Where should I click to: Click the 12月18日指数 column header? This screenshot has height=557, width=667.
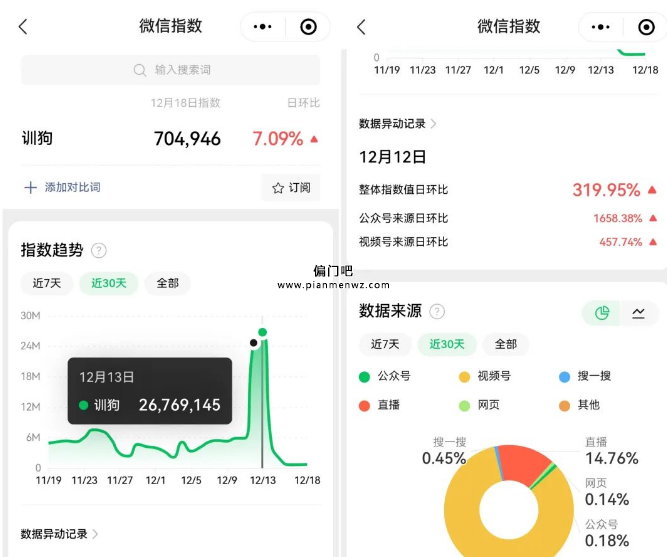185,103
